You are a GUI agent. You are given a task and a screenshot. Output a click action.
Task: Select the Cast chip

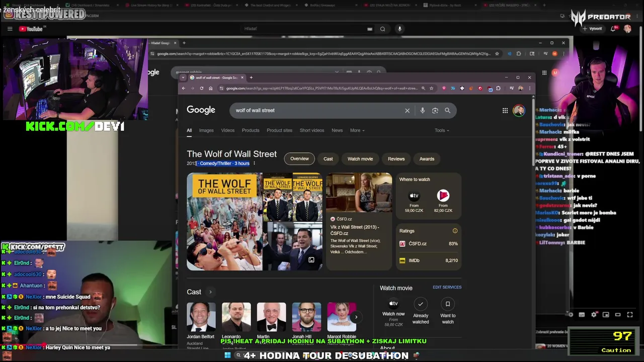[328, 159]
